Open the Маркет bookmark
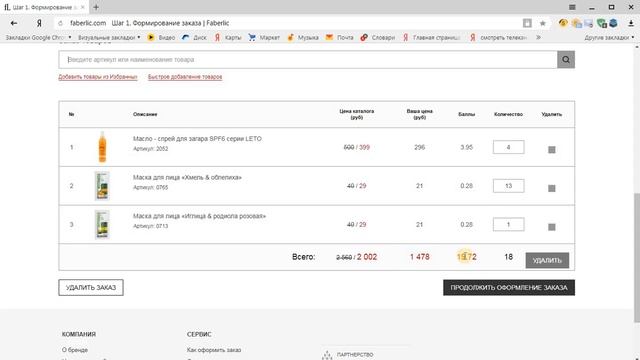Viewport: 640px width, 360px height. pos(264,38)
